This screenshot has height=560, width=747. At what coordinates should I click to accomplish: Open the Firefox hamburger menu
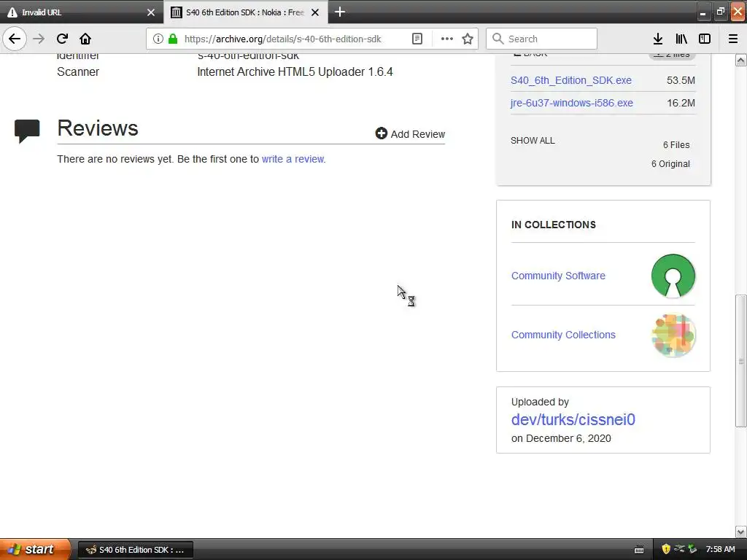[x=733, y=39]
